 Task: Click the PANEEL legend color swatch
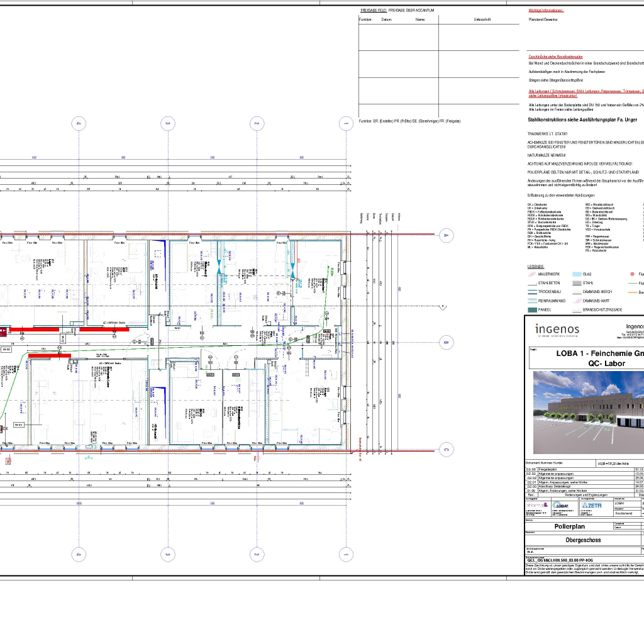click(532, 310)
